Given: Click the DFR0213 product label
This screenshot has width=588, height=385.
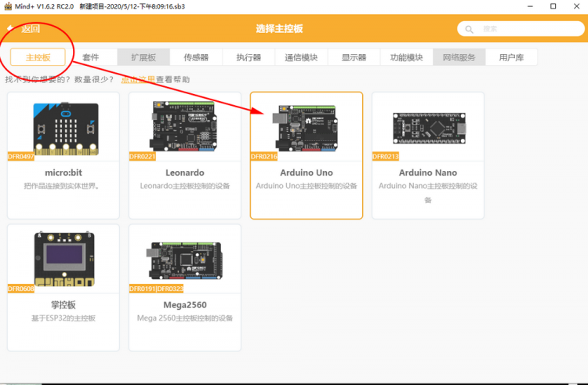Looking at the screenshot, I should click(386, 157).
